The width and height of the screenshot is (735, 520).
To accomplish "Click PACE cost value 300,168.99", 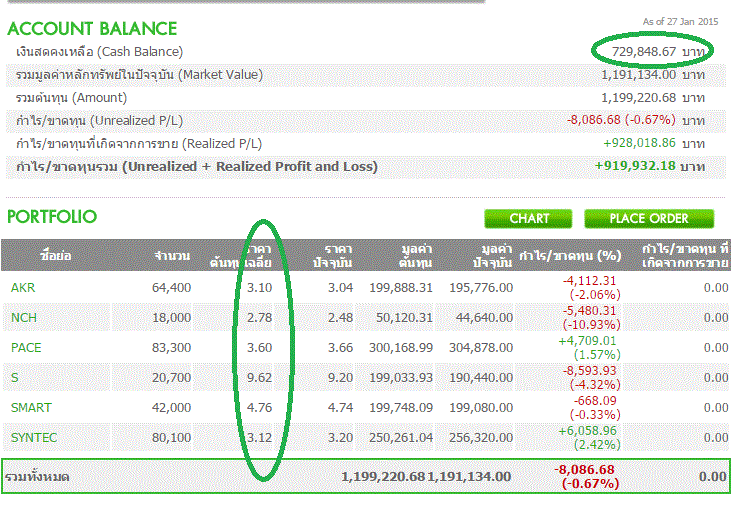I will coord(401,347).
